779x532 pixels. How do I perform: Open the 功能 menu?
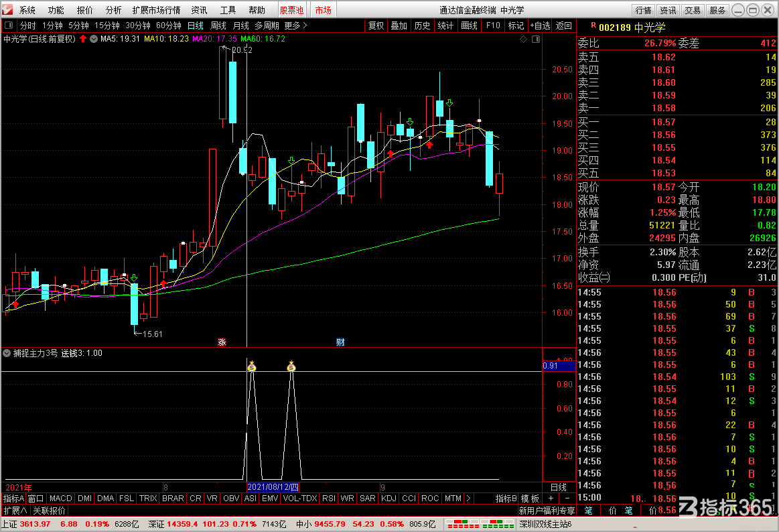coord(56,10)
